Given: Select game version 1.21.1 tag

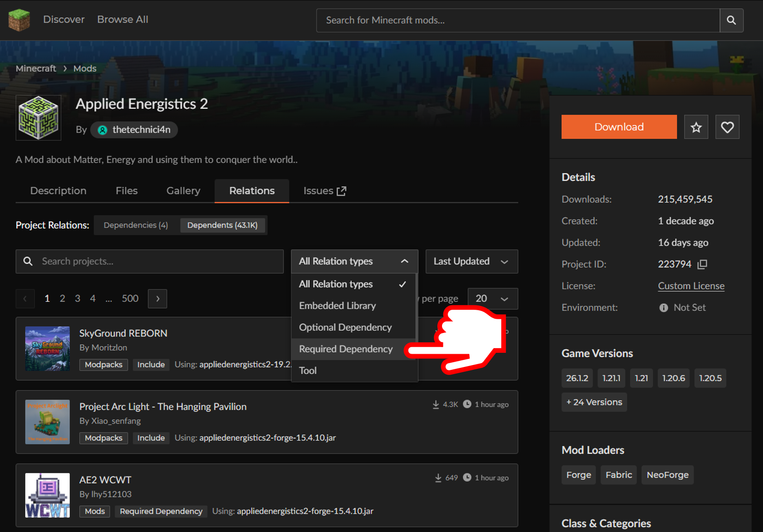Looking at the screenshot, I should (x=611, y=378).
